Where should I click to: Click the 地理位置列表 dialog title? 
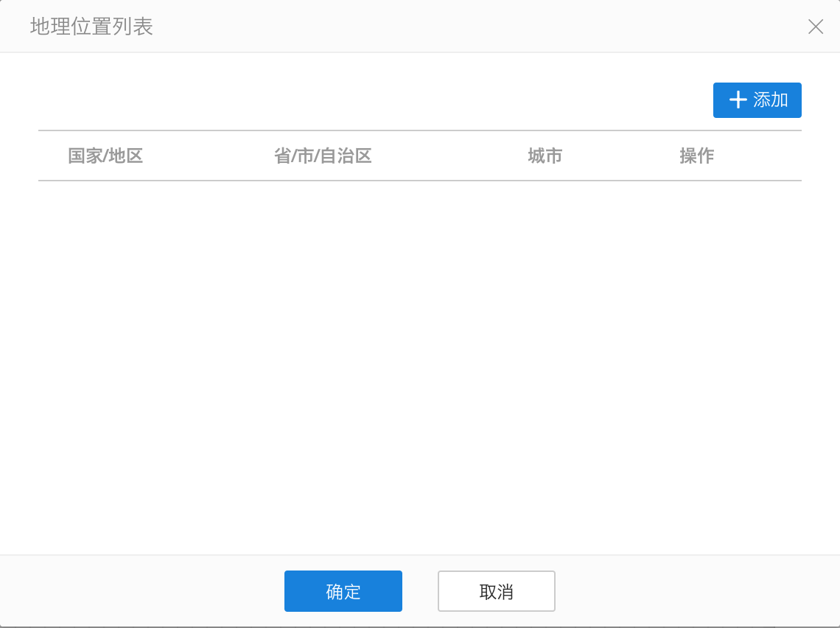91,27
